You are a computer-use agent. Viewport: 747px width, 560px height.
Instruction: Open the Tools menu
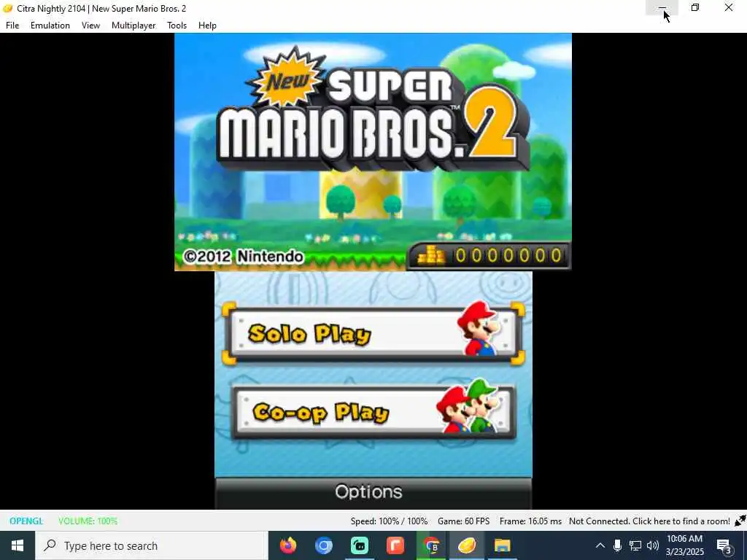[177, 26]
